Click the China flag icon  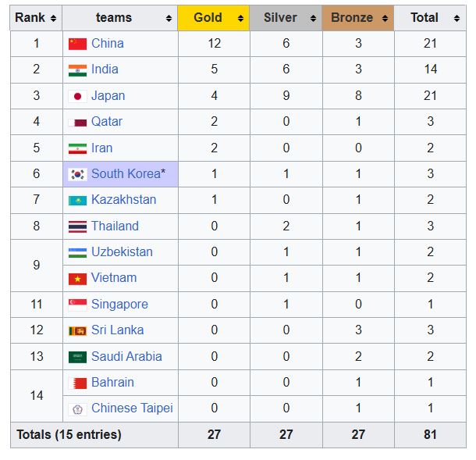[x=77, y=44]
